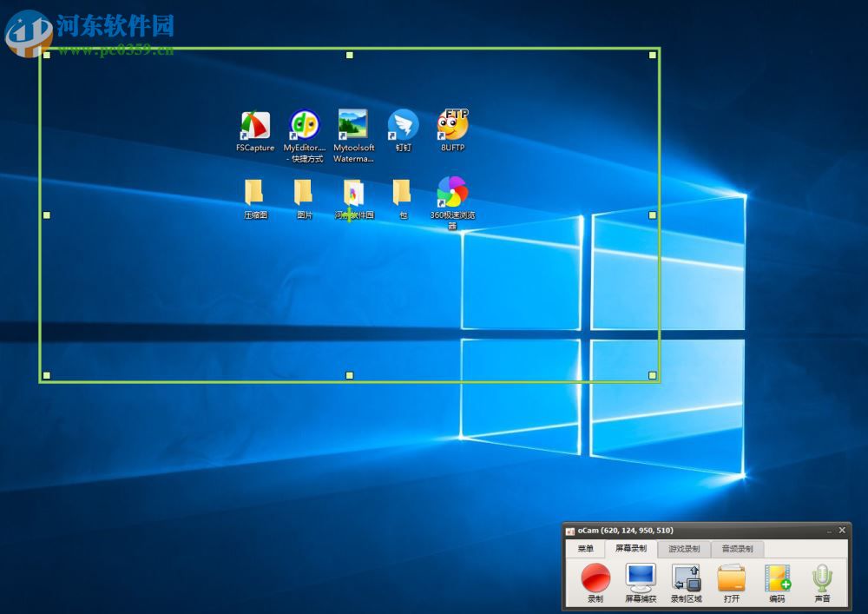Click the top-right capture frame handle
The image size is (868, 614).
[x=653, y=55]
